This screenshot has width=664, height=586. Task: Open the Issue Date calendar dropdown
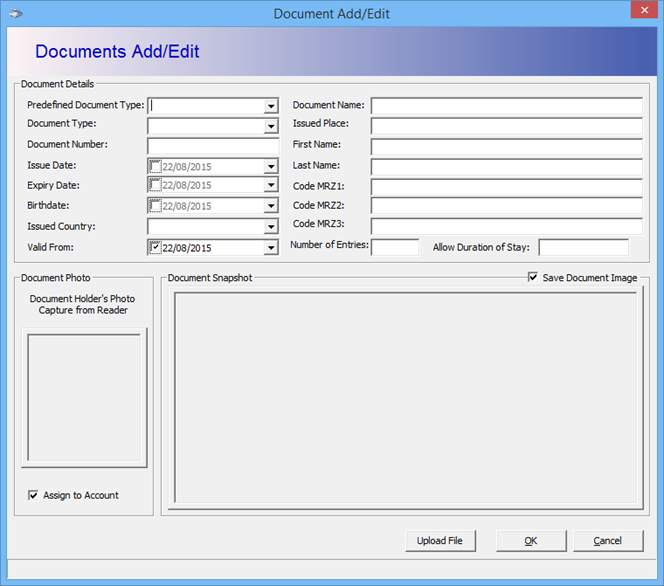click(271, 166)
